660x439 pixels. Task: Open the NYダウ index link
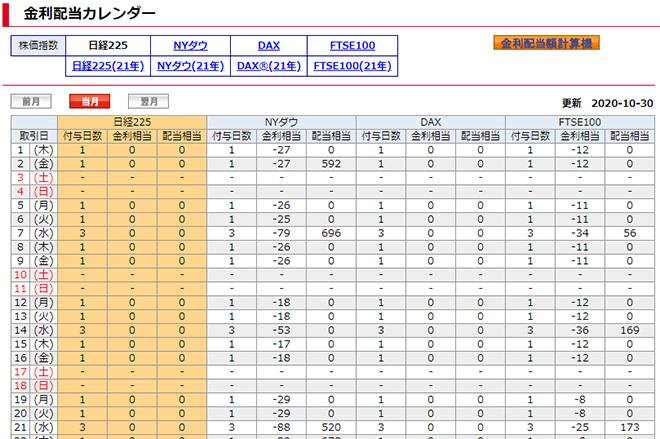pyautogui.click(x=190, y=45)
